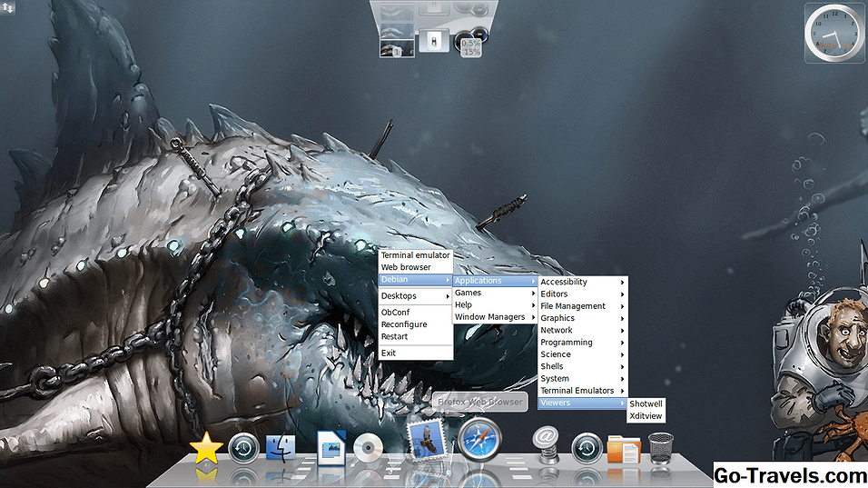This screenshot has width=868, height=488.
Task: Expand the arrow next to Accessibility
Action: (623, 282)
